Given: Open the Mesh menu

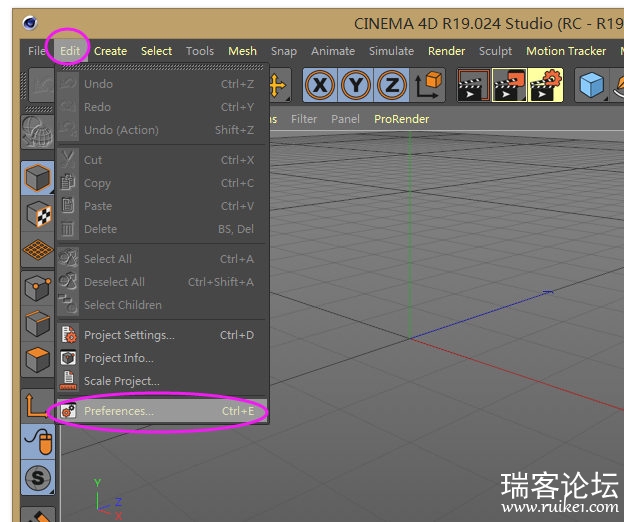Looking at the screenshot, I should click(x=242, y=51).
